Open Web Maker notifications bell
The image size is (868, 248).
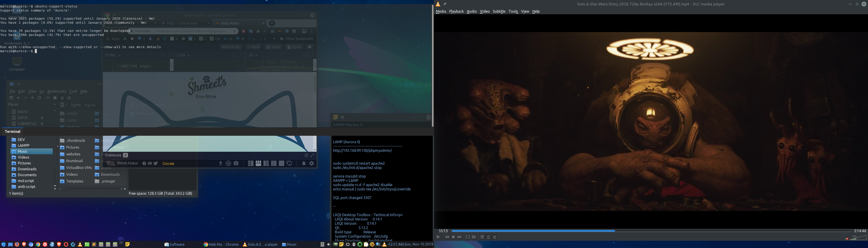click(304, 163)
